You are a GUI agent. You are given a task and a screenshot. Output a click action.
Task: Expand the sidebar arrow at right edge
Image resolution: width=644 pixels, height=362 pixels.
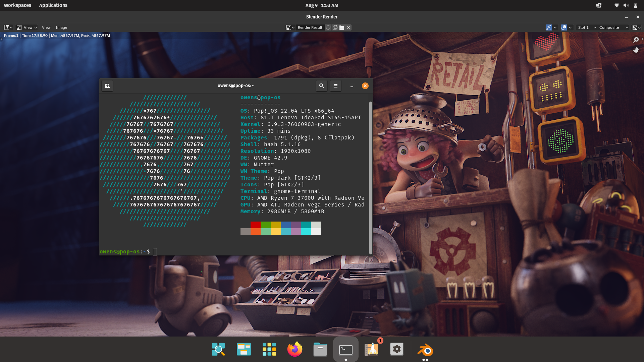(x=642, y=39)
